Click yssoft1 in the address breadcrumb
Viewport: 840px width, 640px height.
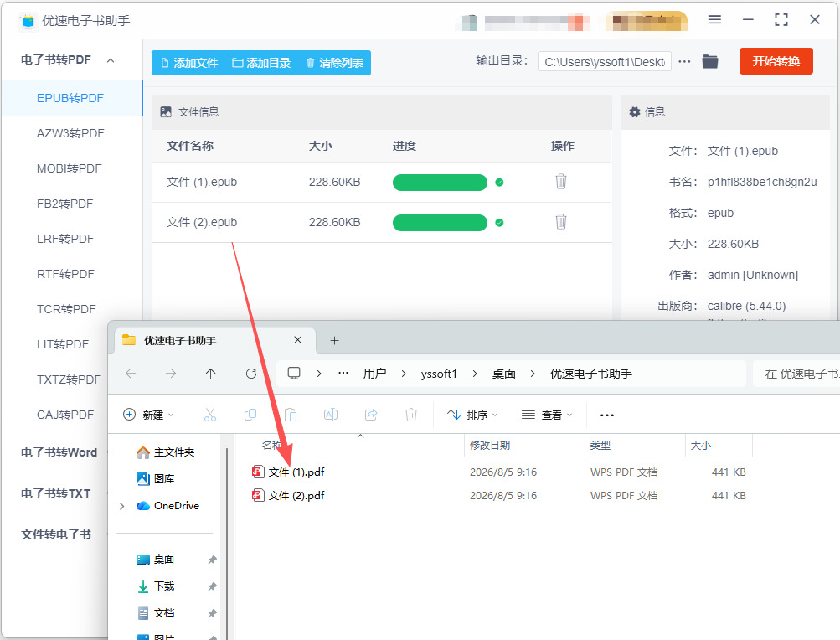439,374
